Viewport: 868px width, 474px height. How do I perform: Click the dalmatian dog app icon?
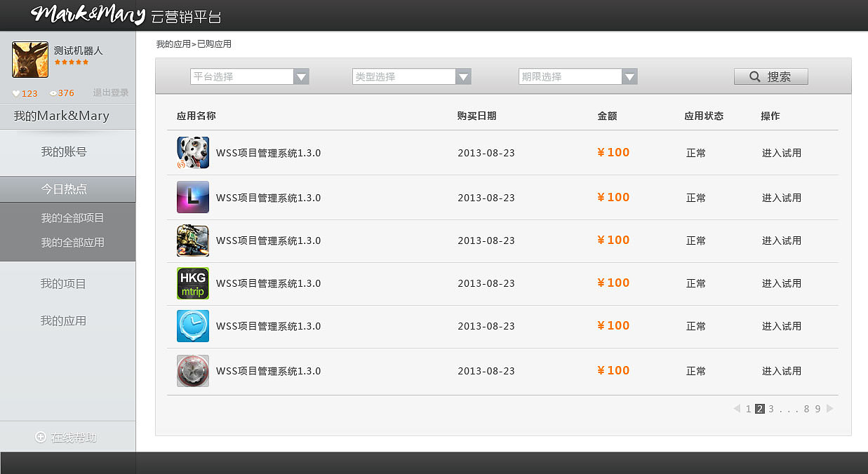pos(192,152)
